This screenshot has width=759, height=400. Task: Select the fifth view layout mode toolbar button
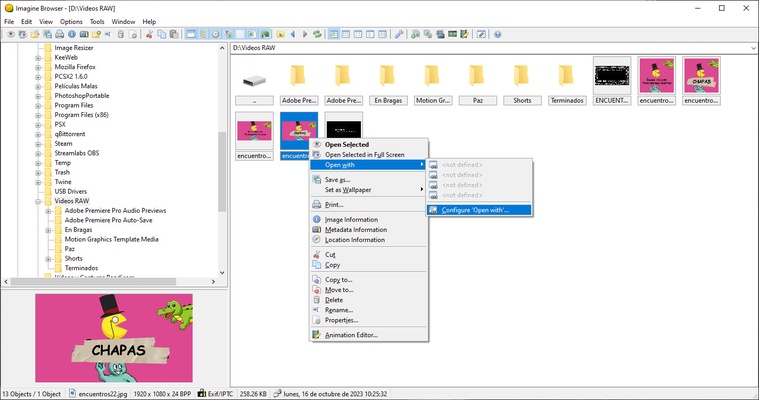point(382,34)
